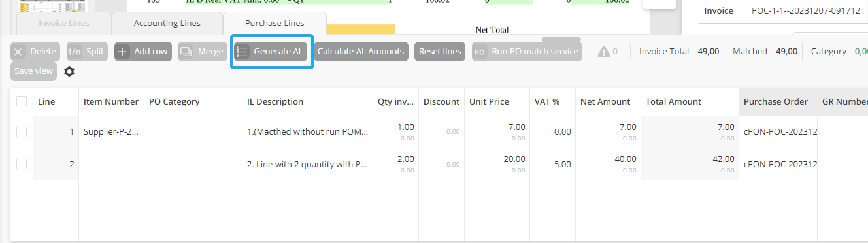Sort by the Line column header
The image size is (868, 243).
[56, 101]
